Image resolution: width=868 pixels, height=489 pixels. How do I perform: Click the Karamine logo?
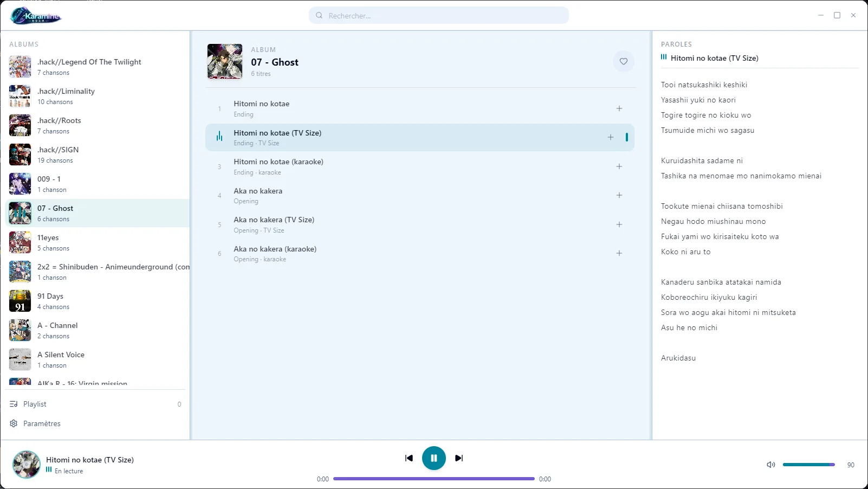(36, 16)
